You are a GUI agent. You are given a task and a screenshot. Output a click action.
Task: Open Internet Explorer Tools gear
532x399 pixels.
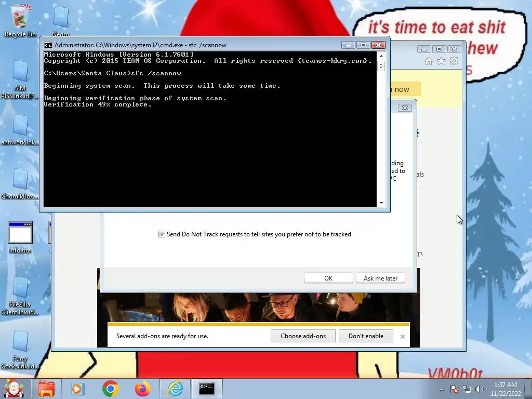click(454, 61)
